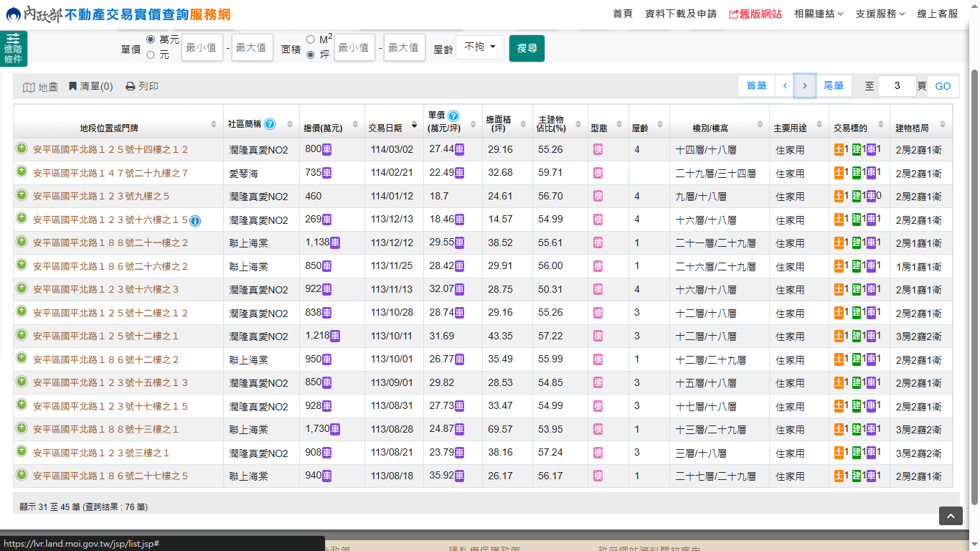Click the vertical page scrollbar
The height and width of the screenshot is (551, 980).
tap(974, 287)
